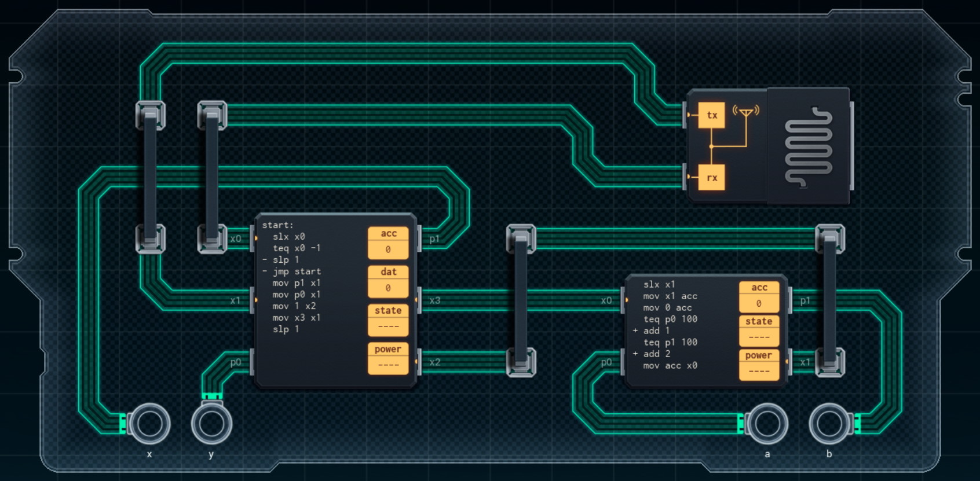Click the tx block on radio module
This screenshot has height=481, width=980.
pos(711,115)
